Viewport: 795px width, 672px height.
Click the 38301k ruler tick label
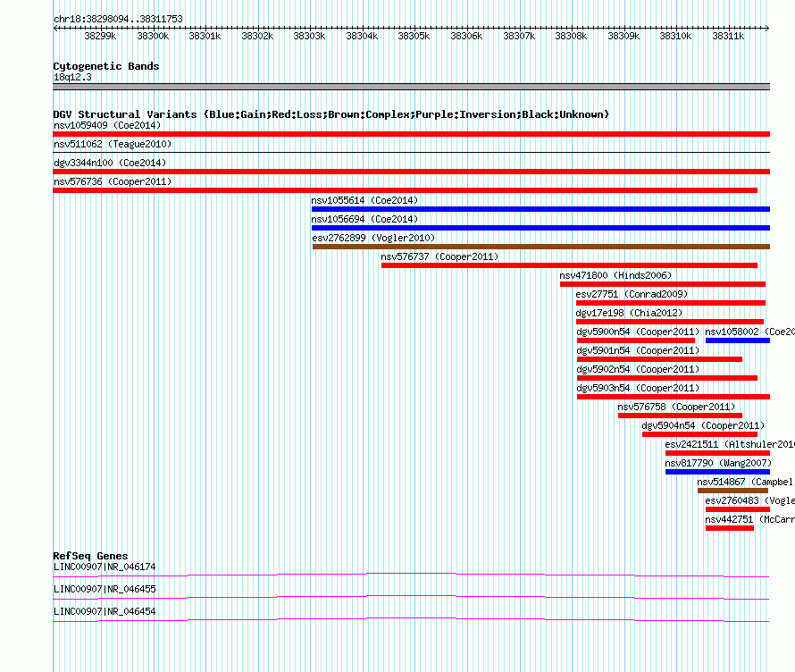point(205,36)
